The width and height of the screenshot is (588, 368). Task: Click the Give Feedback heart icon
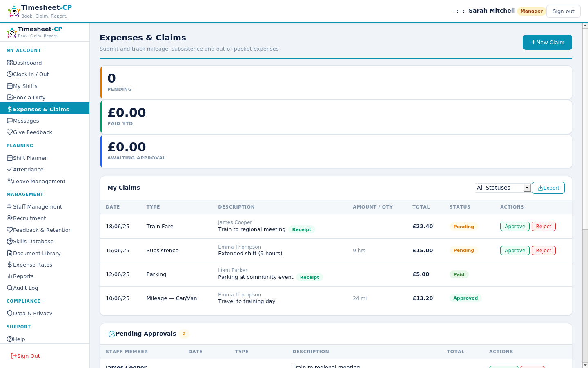[x=10, y=132]
